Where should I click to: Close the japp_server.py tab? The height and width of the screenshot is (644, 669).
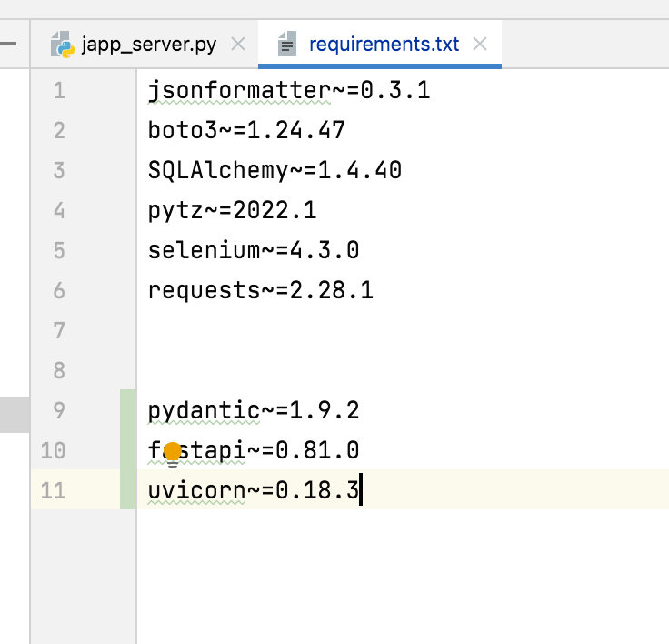point(238,44)
